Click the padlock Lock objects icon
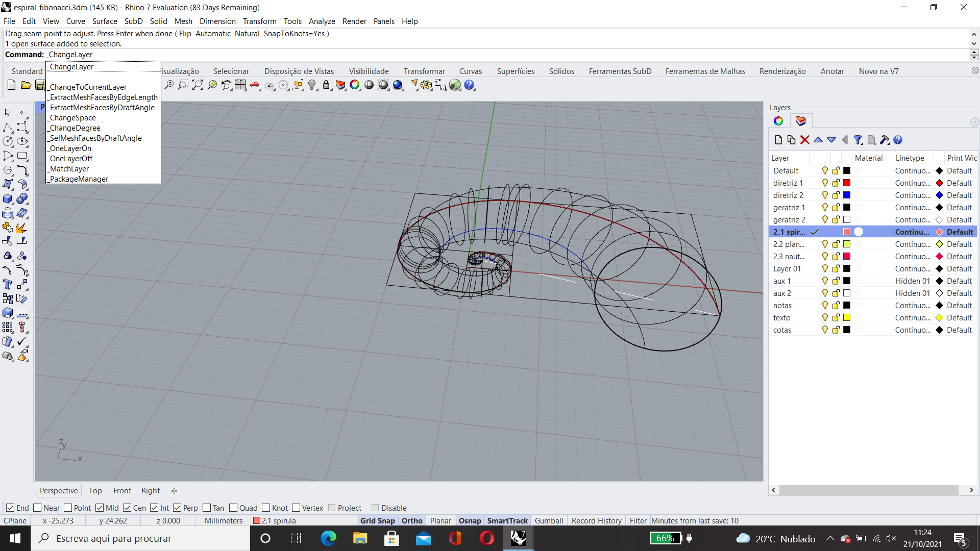 pyautogui.click(x=326, y=85)
